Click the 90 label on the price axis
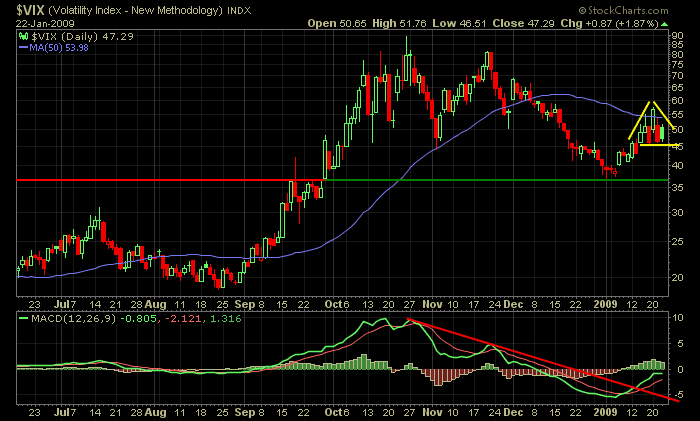The image size is (700, 421). click(677, 36)
